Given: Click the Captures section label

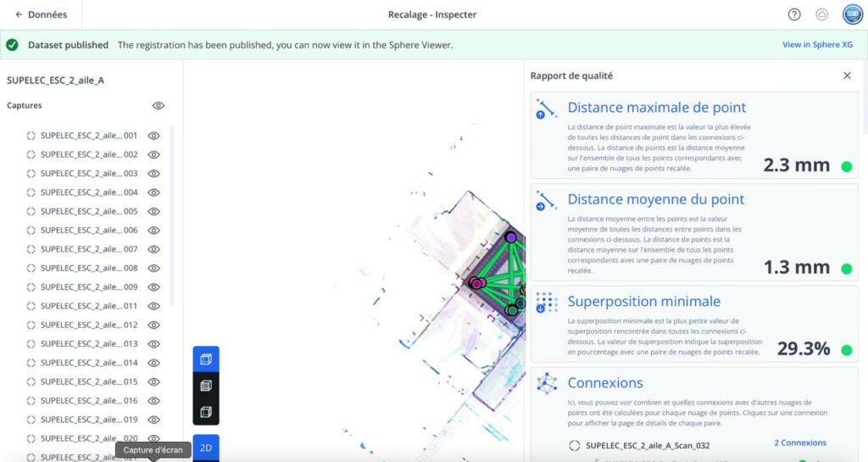Looking at the screenshot, I should click(x=25, y=105).
